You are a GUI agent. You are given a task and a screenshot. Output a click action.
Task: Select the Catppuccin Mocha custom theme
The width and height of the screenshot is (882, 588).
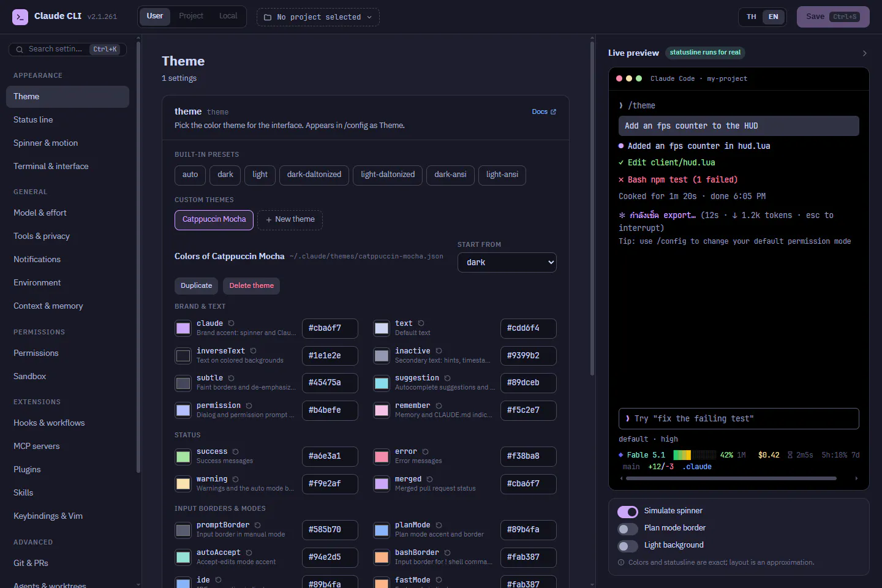(x=214, y=220)
